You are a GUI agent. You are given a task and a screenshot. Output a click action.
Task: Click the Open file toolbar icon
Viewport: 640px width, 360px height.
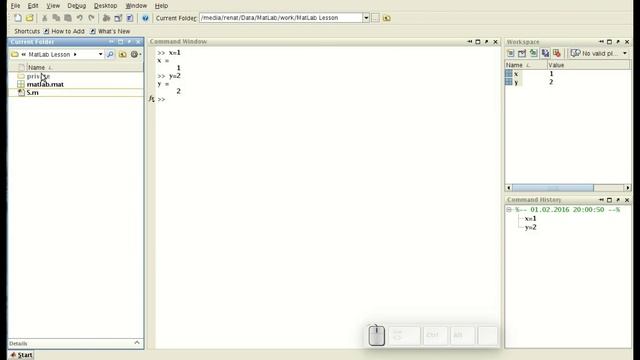30,18
